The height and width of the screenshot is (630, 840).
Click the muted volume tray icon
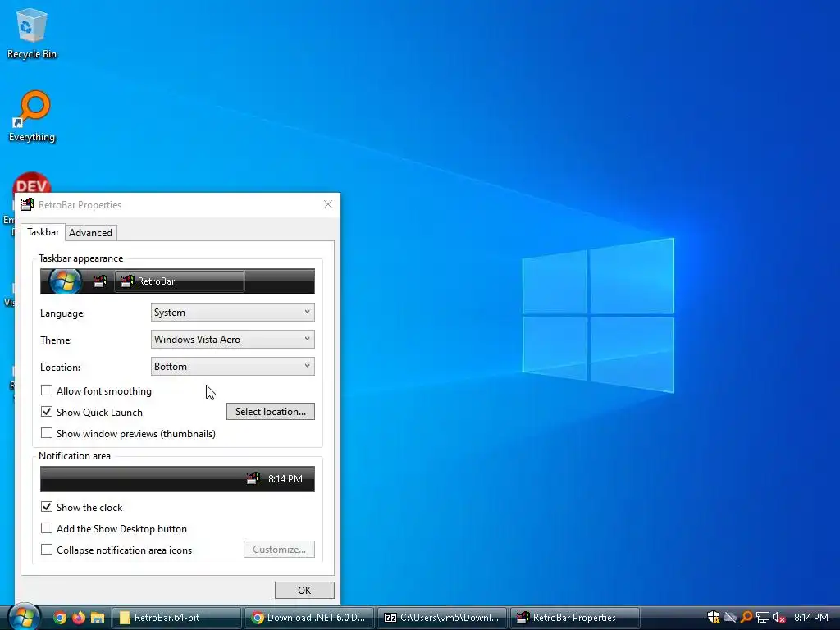click(x=778, y=618)
